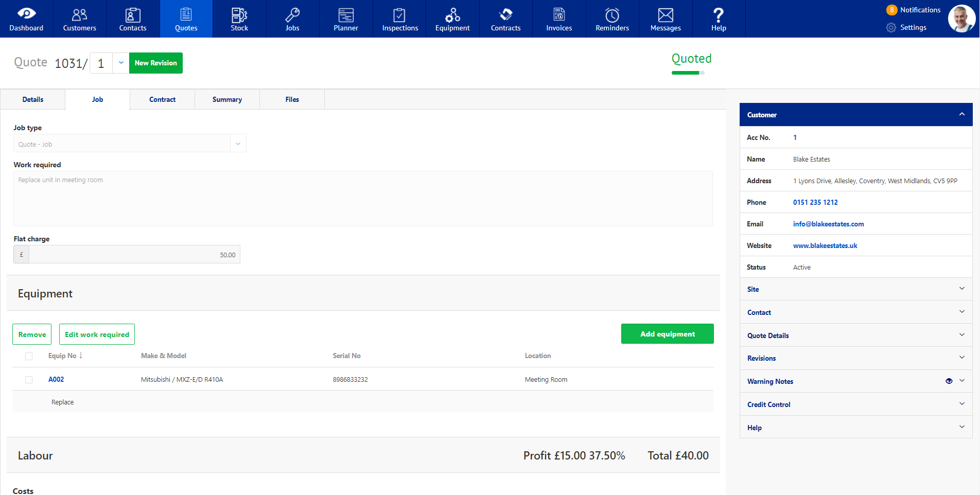This screenshot has height=495, width=980.
Task: Go to the Equipment module
Action: (452, 19)
